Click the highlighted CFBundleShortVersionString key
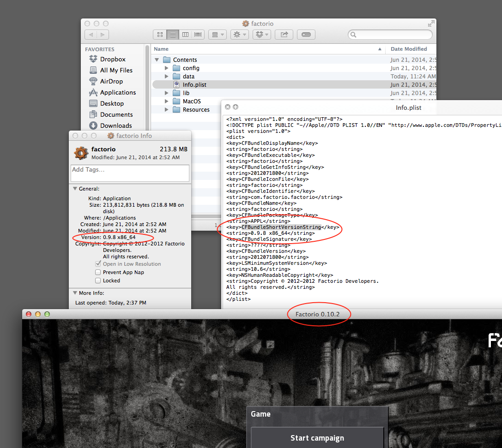 (281, 227)
